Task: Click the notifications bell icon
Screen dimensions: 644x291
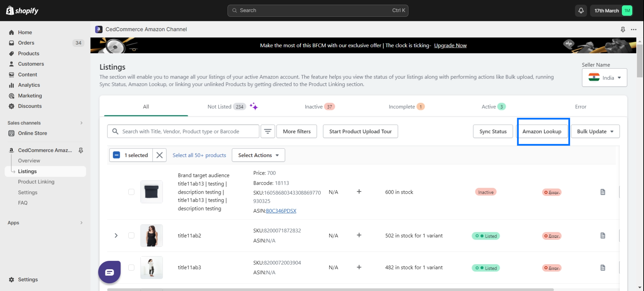Action: 581,11
